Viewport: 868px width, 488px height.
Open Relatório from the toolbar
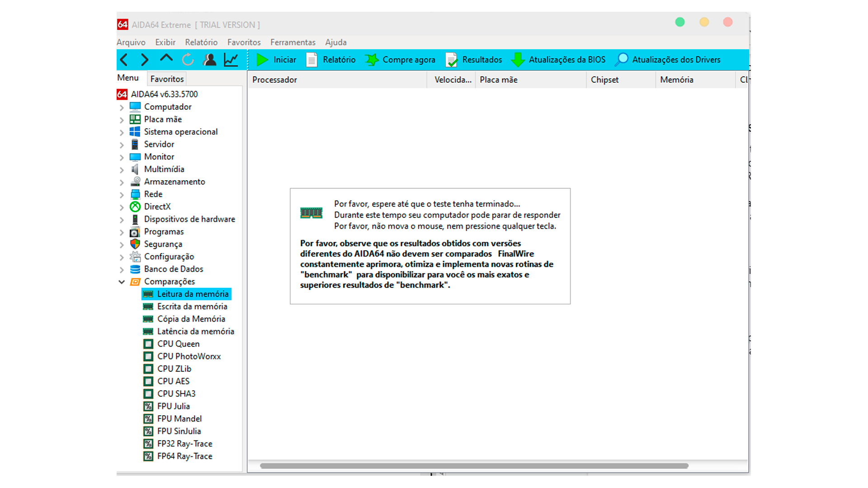click(x=331, y=60)
